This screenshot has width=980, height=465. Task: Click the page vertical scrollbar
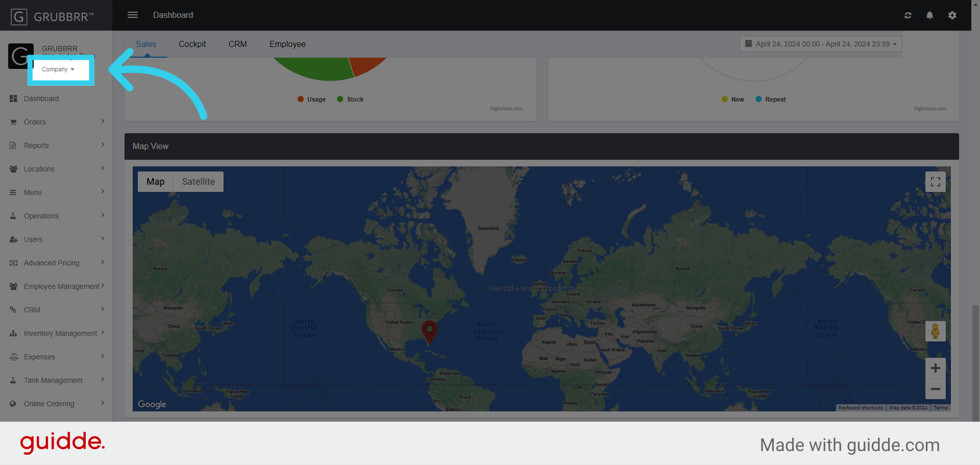point(975,362)
